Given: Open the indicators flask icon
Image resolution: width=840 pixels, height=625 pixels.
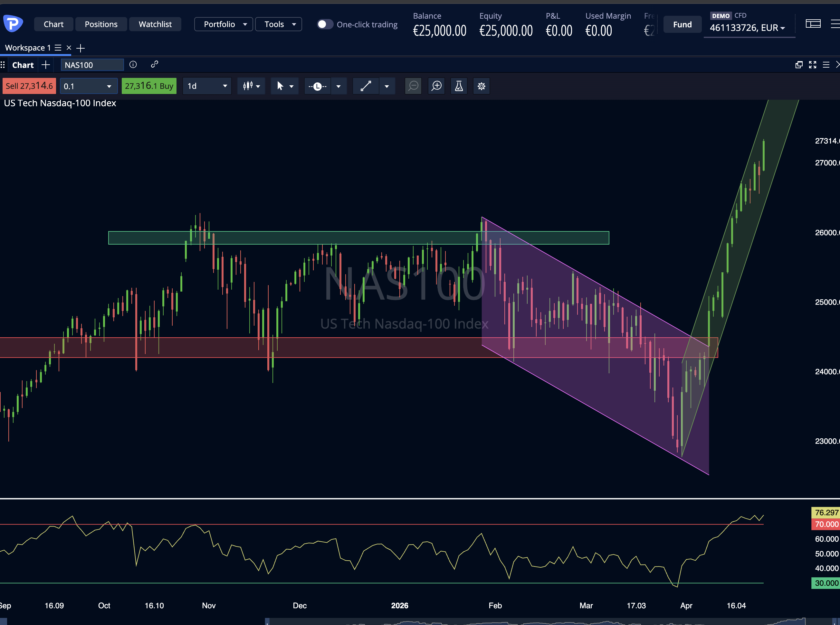Looking at the screenshot, I should 458,86.
